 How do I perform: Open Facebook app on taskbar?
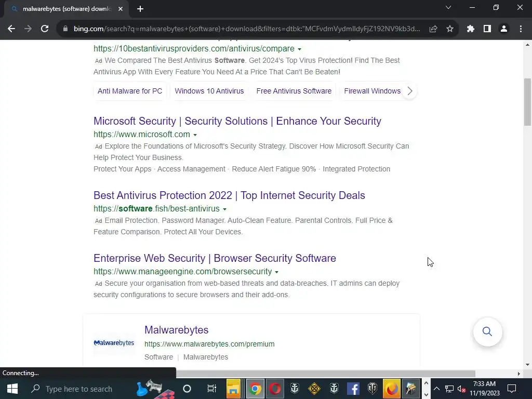tap(353, 389)
